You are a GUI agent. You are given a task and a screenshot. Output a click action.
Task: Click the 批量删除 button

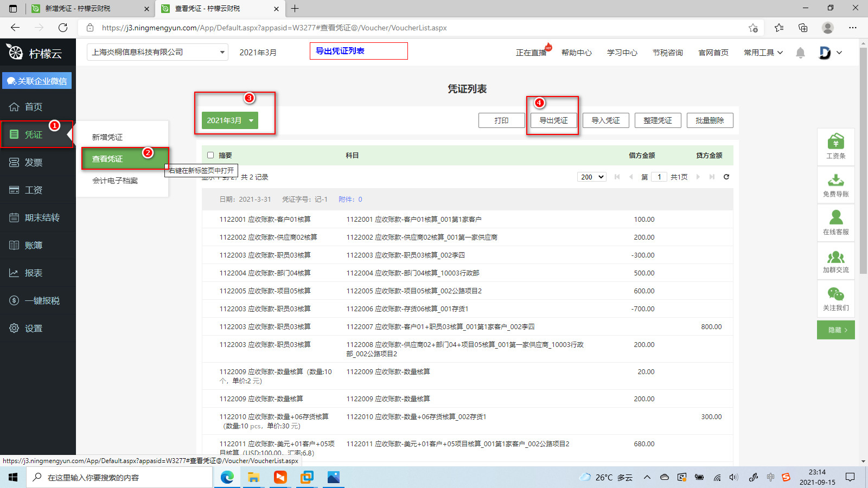(710, 120)
